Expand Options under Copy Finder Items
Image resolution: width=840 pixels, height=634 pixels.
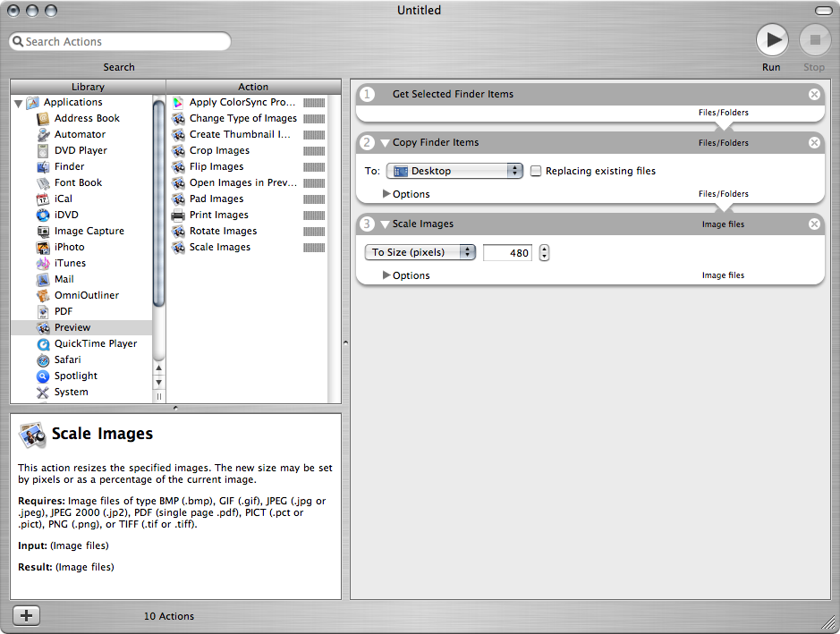(386, 194)
